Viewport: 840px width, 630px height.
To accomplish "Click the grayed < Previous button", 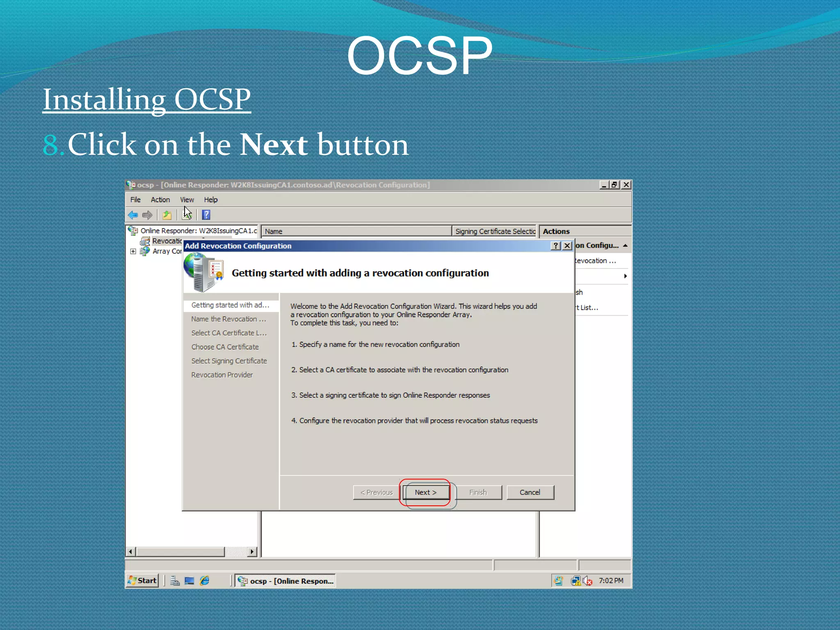I will (377, 492).
